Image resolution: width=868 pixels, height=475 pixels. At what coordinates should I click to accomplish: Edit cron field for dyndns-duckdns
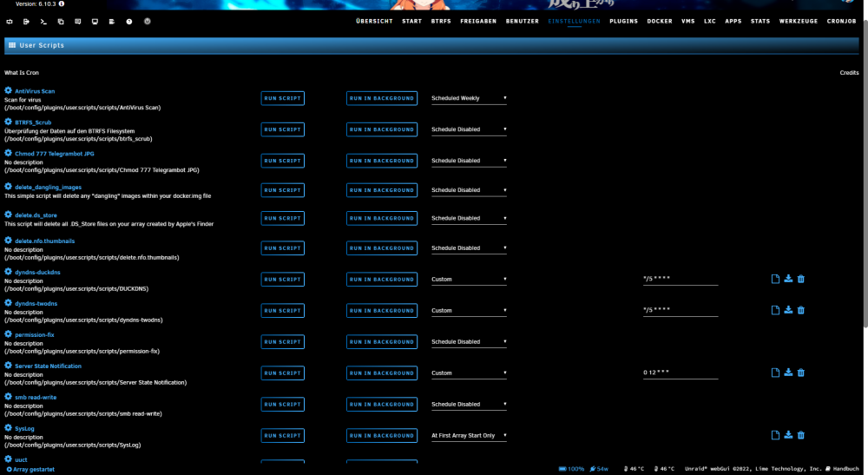(x=681, y=279)
